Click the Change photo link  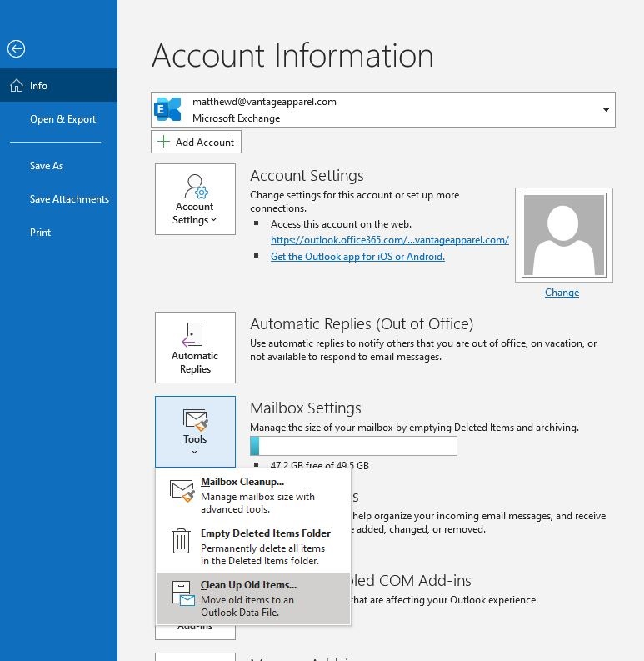[x=562, y=293]
